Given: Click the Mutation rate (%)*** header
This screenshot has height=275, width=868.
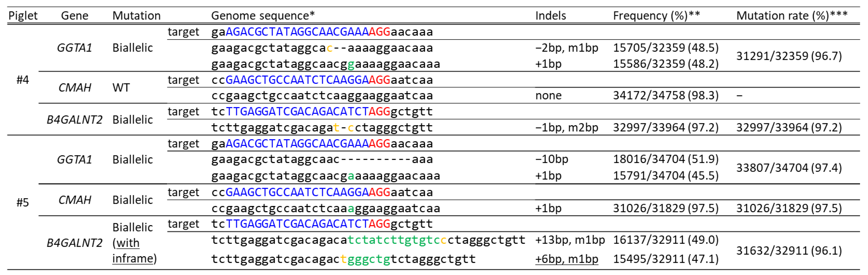Looking at the screenshot, I should coord(792,16).
